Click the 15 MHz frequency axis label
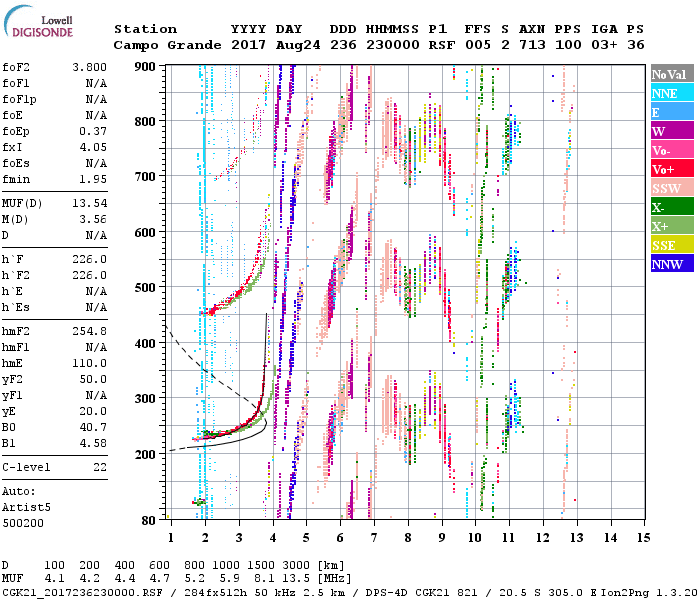The height and width of the screenshot is (600, 700). pos(643,538)
